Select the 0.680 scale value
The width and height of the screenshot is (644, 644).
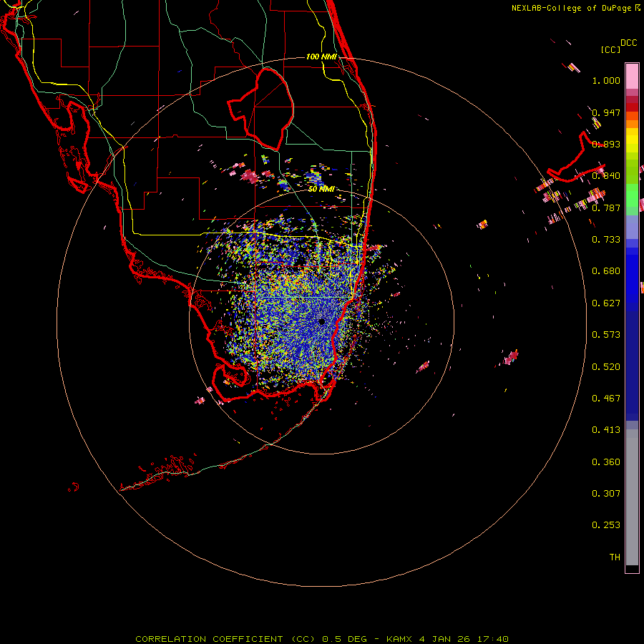(x=606, y=271)
